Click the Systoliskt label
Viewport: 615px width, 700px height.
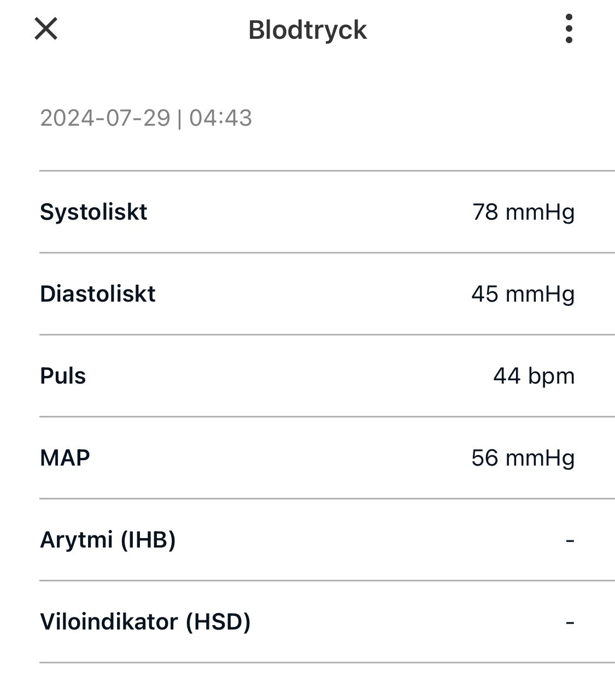(93, 212)
